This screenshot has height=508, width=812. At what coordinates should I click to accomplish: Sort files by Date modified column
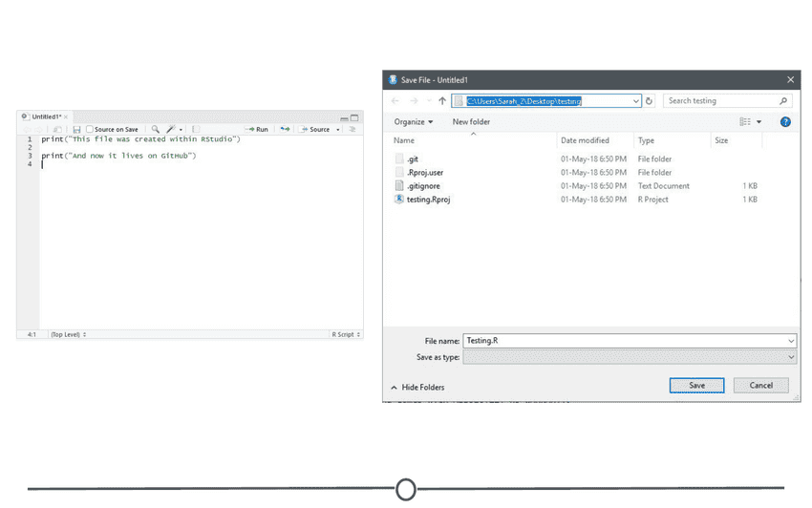[x=585, y=140]
